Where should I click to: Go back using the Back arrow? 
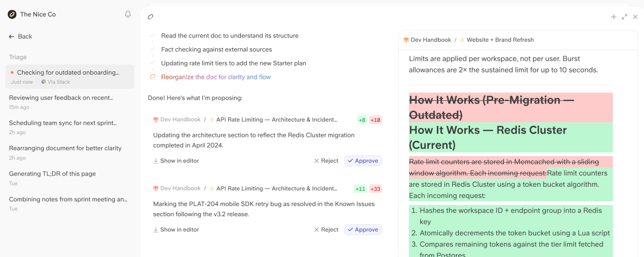pyautogui.click(x=20, y=36)
